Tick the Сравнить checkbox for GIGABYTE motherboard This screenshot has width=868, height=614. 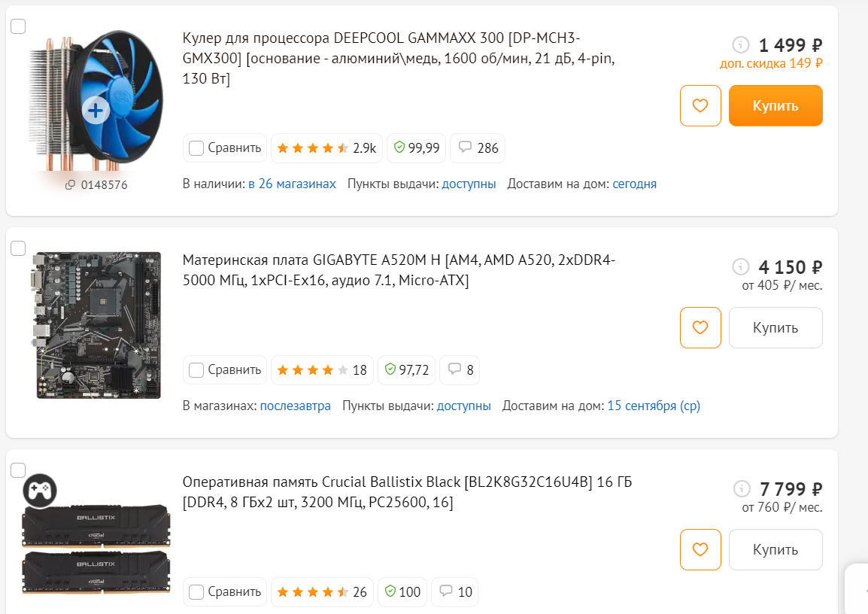coord(196,370)
